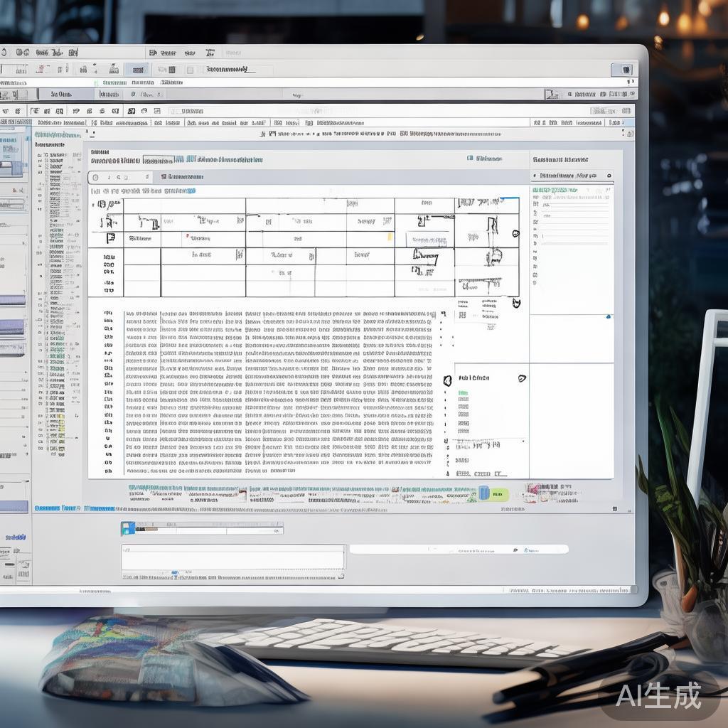Image resolution: width=728 pixels, height=728 pixels.
Task: Click the green button in the bottom strip
Action: tap(499, 494)
